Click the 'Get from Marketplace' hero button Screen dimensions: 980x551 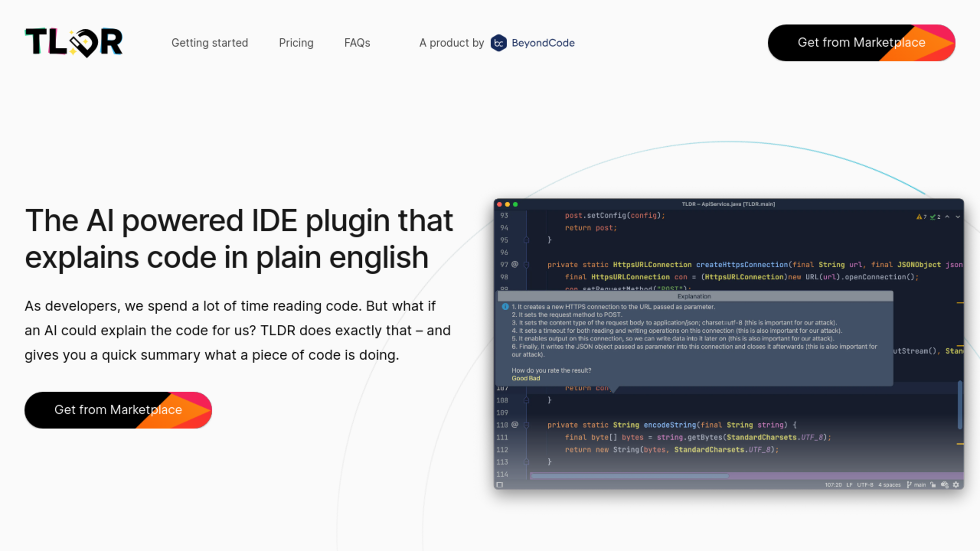point(118,410)
